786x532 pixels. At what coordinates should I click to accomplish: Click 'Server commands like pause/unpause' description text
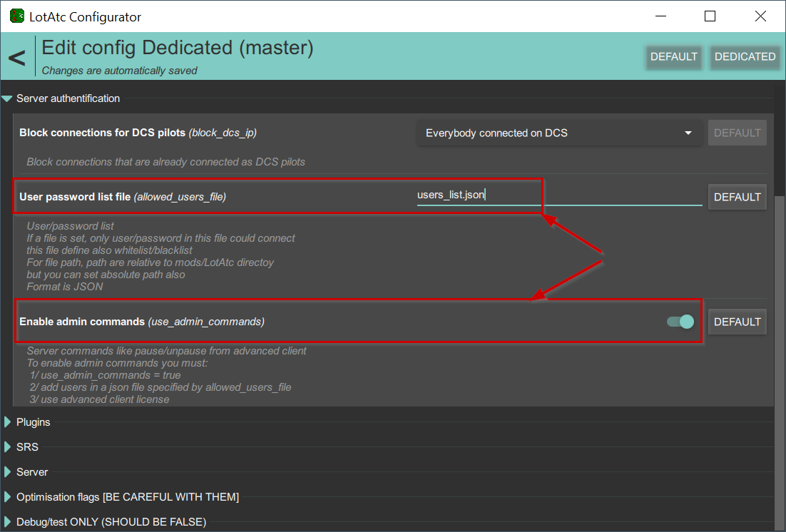click(x=166, y=351)
